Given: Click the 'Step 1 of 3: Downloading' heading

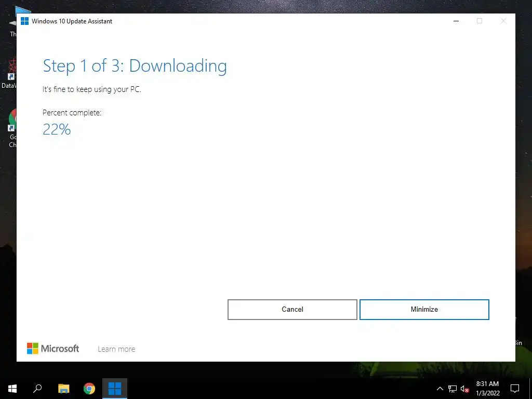Looking at the screenshot, I should tap(135, 66).
